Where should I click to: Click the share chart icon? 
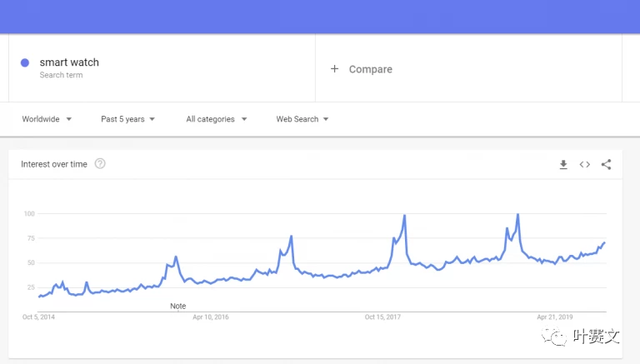[x=606, y=165]
